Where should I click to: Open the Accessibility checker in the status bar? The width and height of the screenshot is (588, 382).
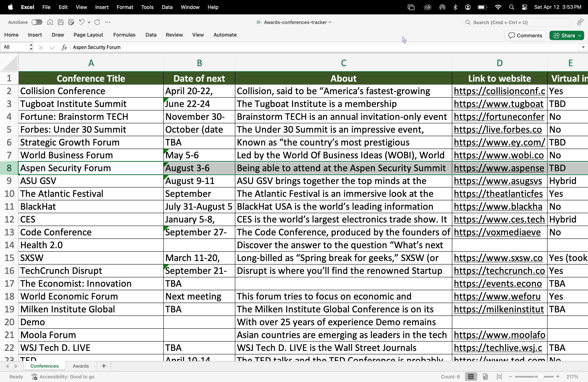point(63,377)
